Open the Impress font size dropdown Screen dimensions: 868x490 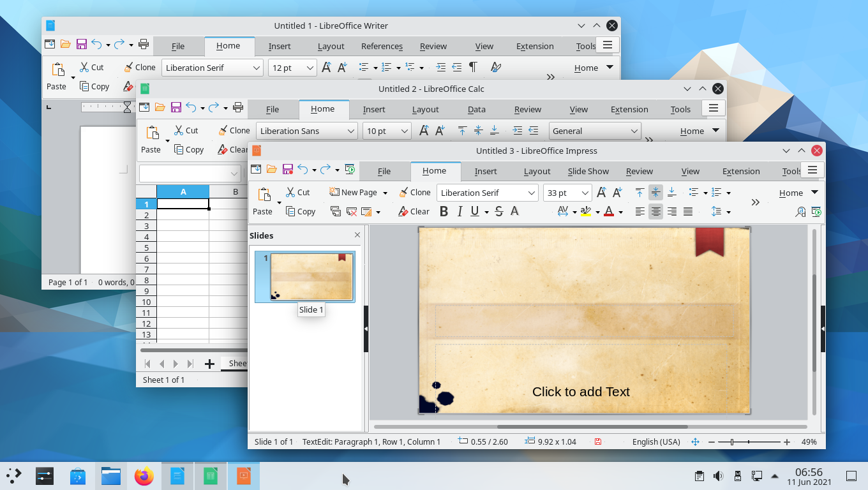(x=585, y=193)
